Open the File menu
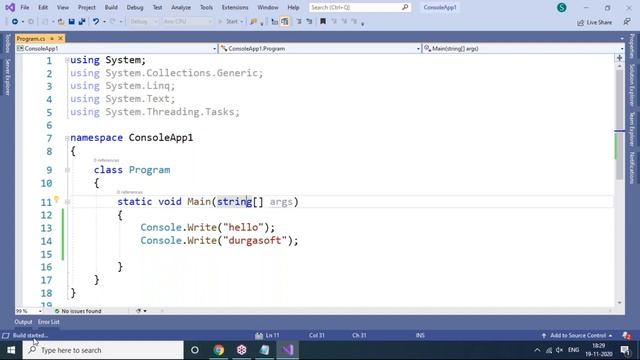640x360 pixels. [24, 7]
